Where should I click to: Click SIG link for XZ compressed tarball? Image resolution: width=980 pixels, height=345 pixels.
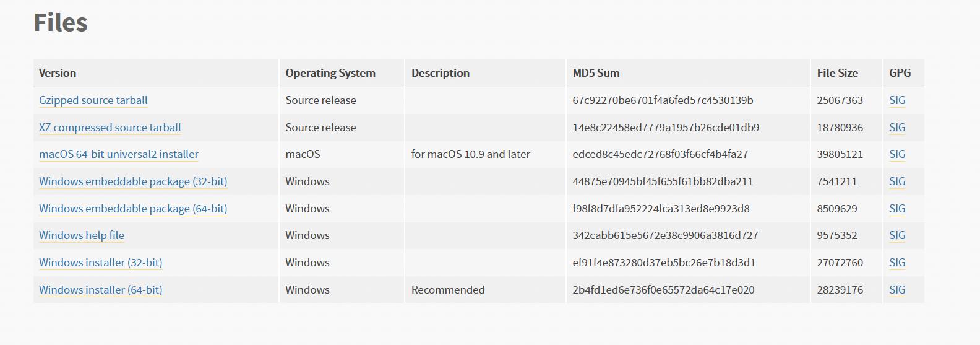tap(896, 128)
